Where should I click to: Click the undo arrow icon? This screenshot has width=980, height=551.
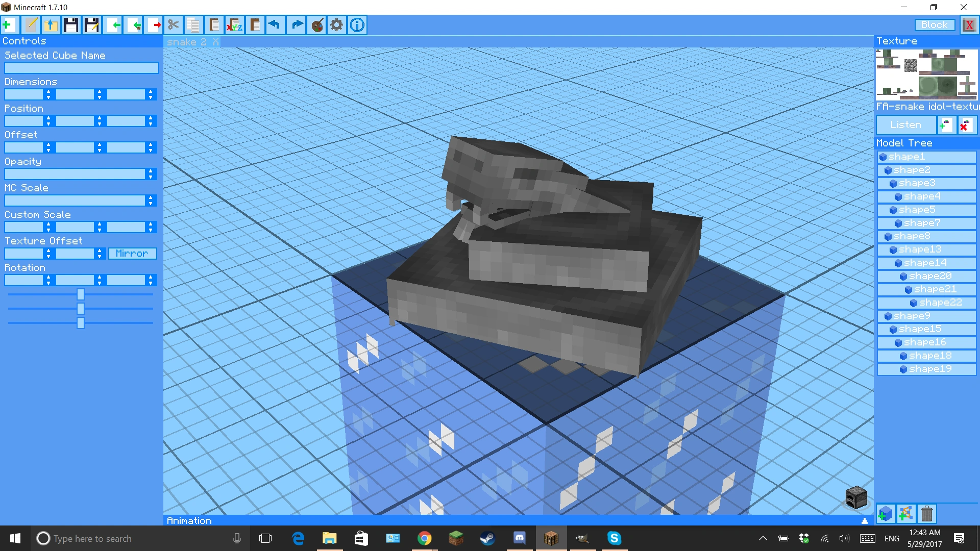pos(275,24)
